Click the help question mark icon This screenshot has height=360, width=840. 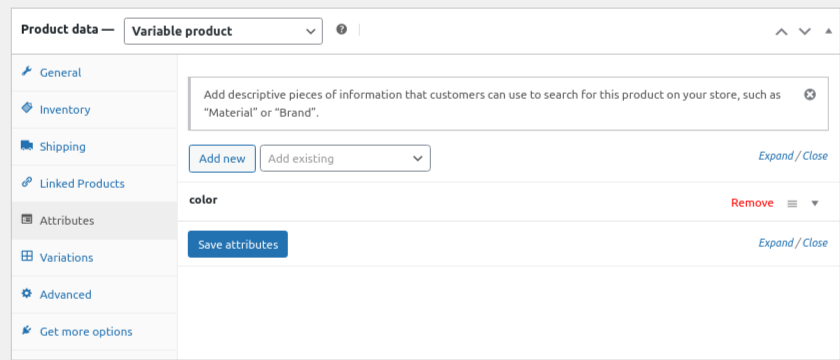tap(342, 29)
